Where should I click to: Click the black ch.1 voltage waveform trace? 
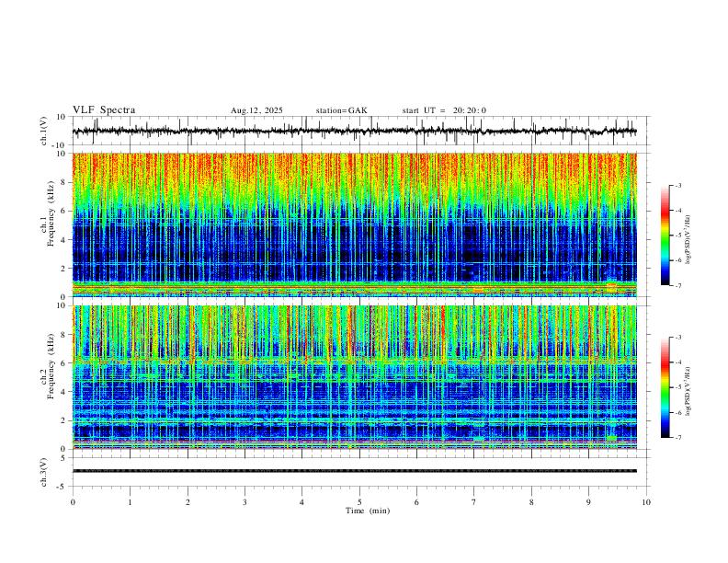point(354,131)
